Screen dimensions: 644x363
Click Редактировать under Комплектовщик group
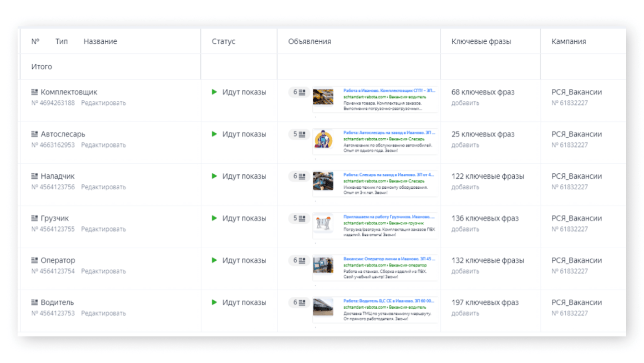coord(103,103)
